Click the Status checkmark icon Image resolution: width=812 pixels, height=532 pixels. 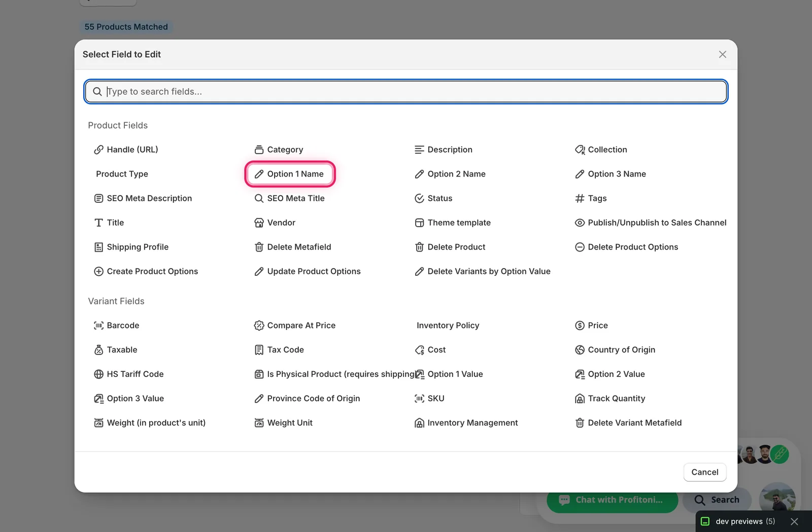[x=419, y=198]
